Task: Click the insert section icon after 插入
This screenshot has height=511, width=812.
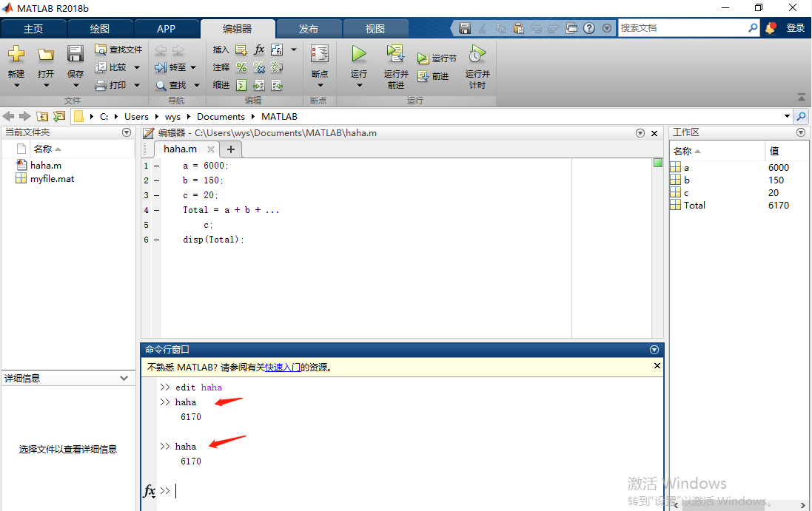Action: (x=241, y=50)
